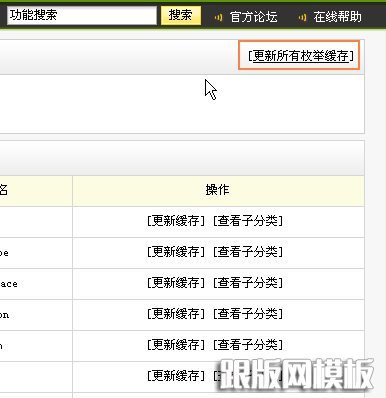The height and width of the screenshot is (398, 386).
Task: Click the icon beside 官方论坛
Action: click(x=218, y=17)
